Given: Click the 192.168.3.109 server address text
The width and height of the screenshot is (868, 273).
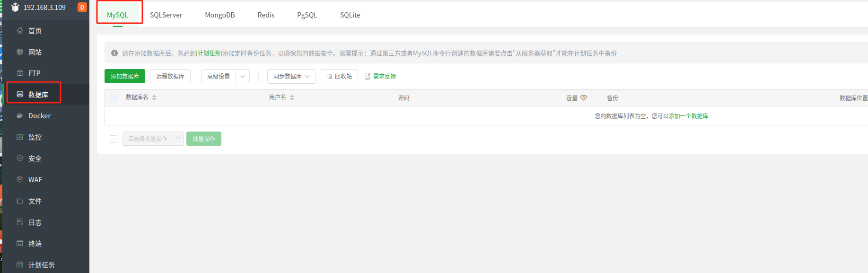Looking at the screenshot, I should pyautogui.click(x=44, y=8).
